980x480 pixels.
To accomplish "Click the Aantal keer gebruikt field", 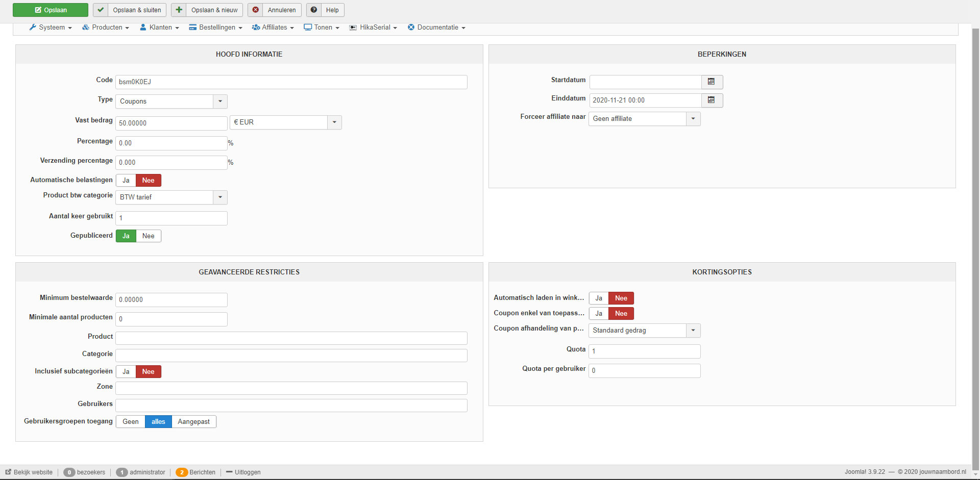I will tap(171, 218).
